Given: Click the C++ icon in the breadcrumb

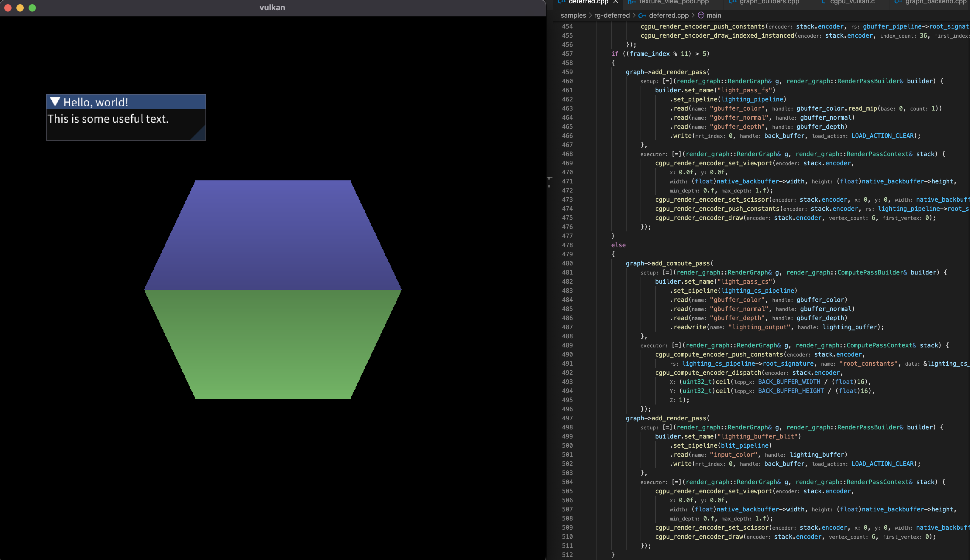Looking at the screenshot, I should (642, 16).
